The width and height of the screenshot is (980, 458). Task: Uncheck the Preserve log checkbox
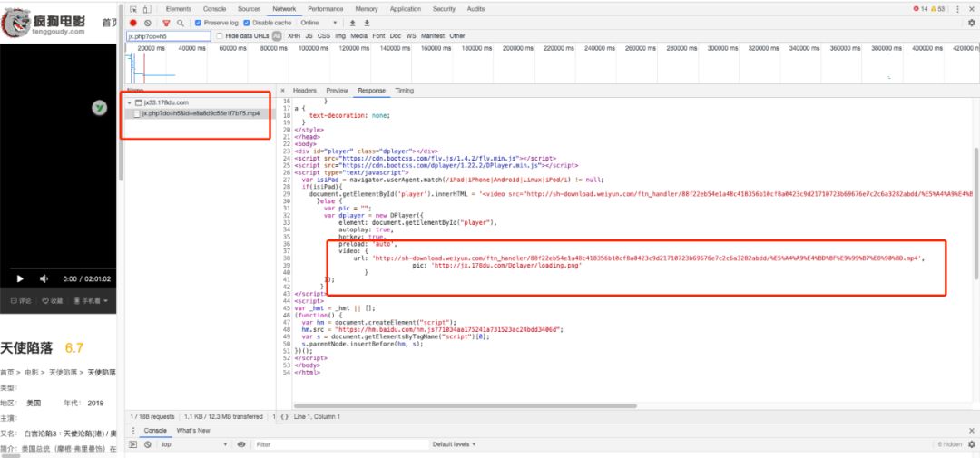click(200, 23)
